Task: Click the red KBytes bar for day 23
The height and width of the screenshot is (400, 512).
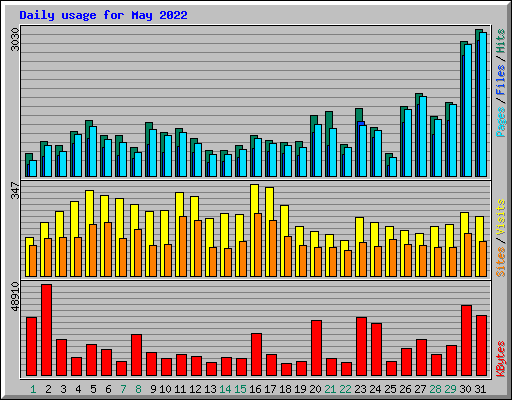Action: click(x=361, y=347)
